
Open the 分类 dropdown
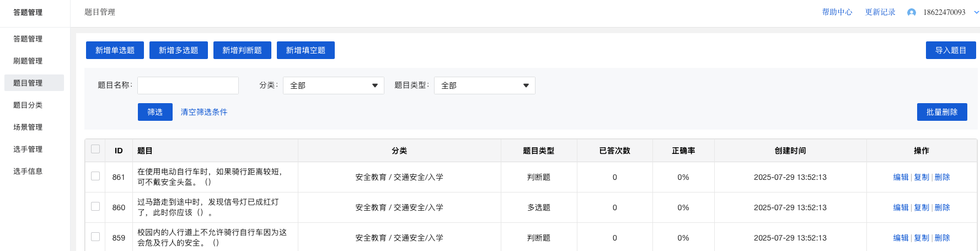[x=334, y=86]
